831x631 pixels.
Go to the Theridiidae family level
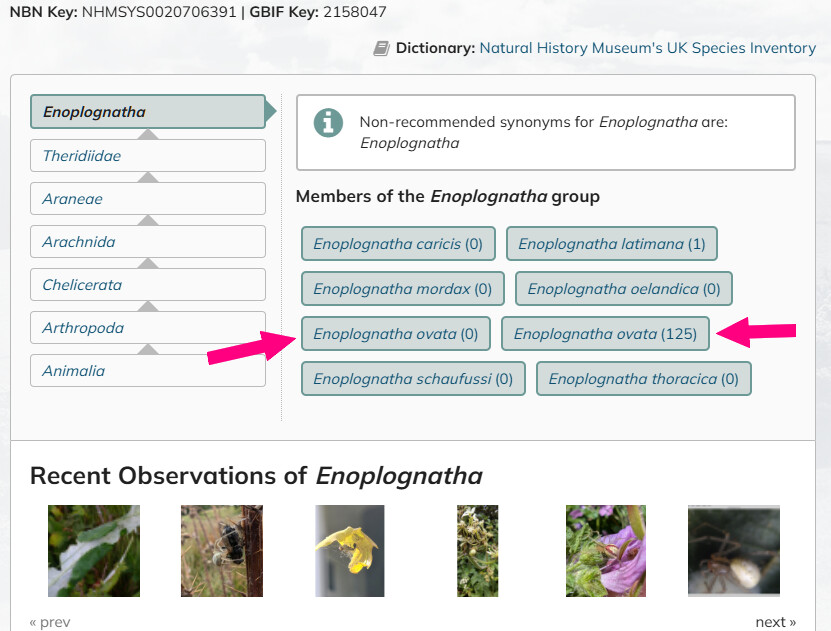tap(148, 156)
